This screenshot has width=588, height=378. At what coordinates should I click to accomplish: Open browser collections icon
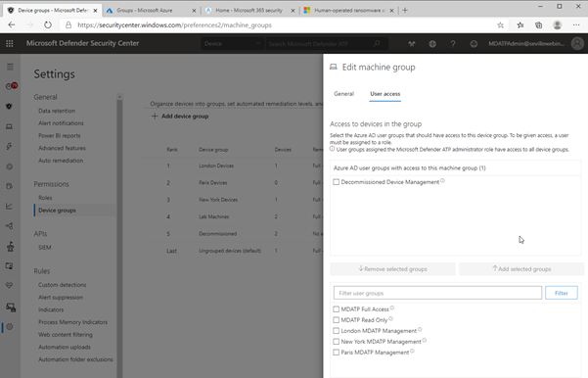538,25
